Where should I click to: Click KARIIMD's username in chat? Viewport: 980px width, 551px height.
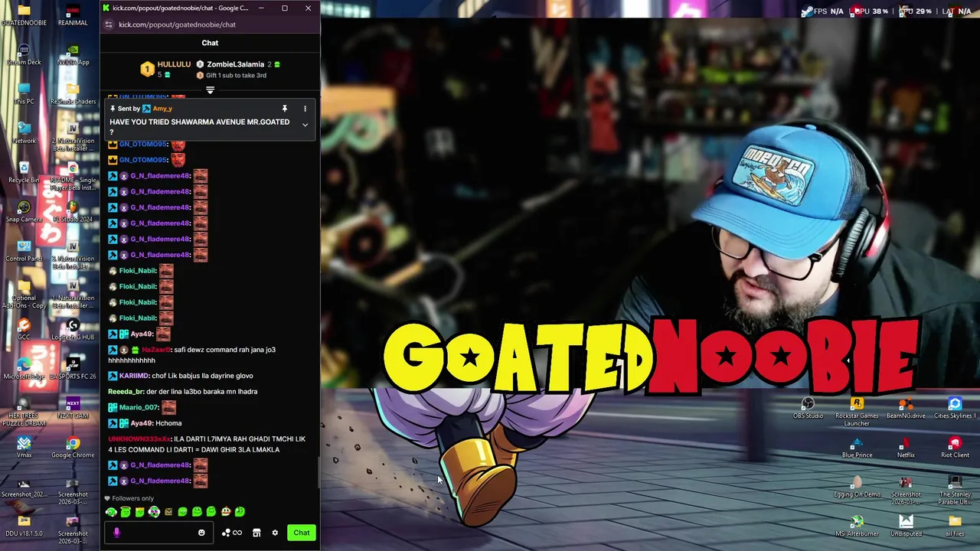point(132,376)
